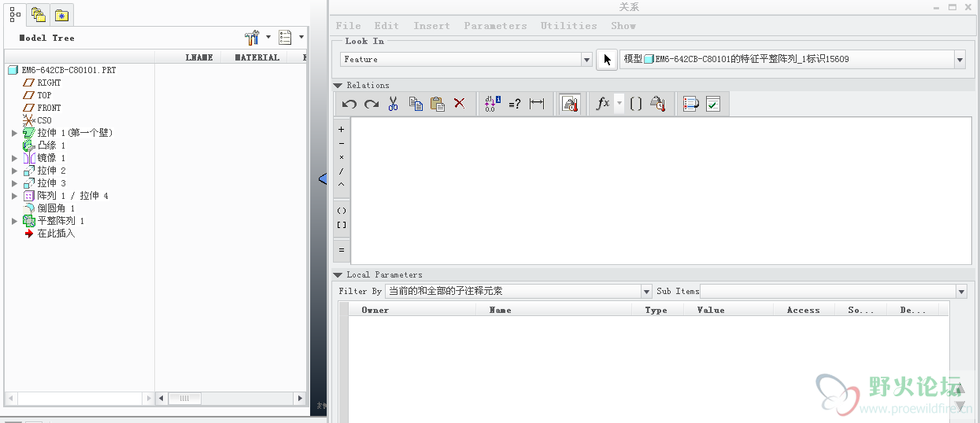Click the brackets insert parameter icon
The image size is (980, 423).
point(637,104)
